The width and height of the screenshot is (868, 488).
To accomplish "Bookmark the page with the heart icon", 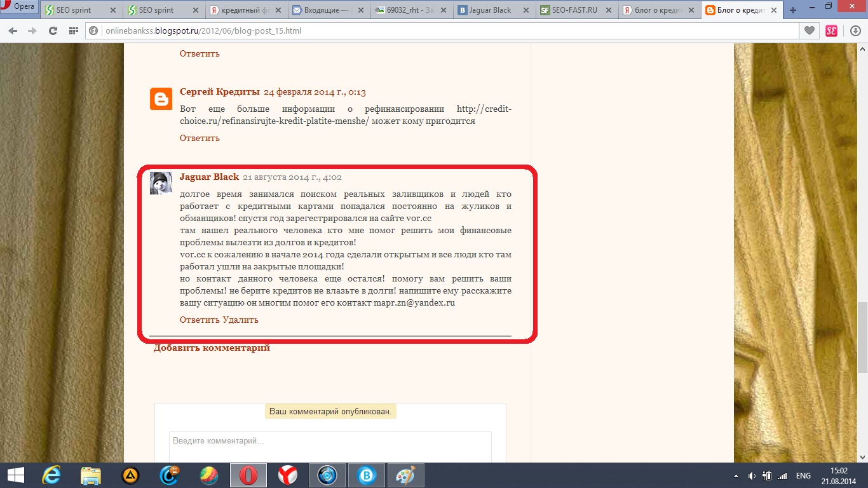I will click(x=810, y=30).
